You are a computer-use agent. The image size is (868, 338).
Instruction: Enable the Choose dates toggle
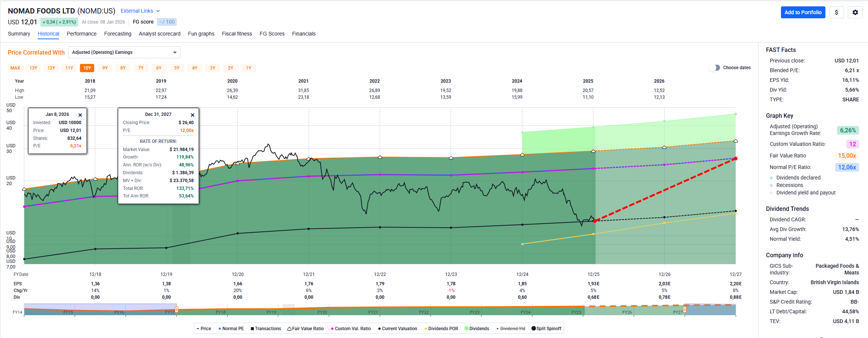point(714,68)
